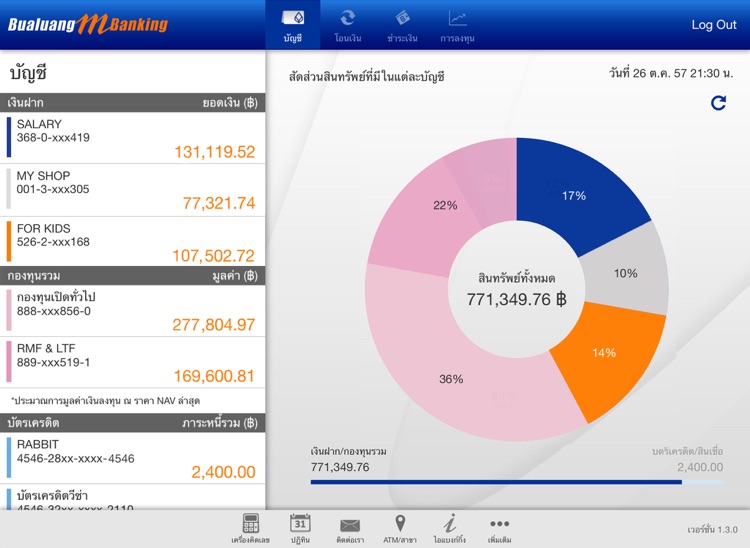This screenshot has width=750, height=548.
Task: Click the date 26 ต.ค. 57 21:30 text
Action: (x=671, y=73)
